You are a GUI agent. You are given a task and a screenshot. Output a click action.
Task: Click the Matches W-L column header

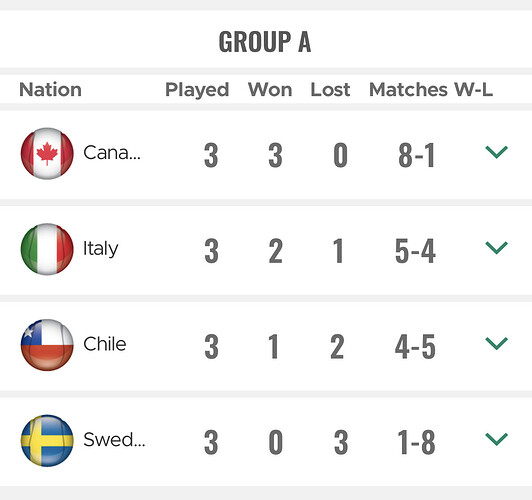[431, 90]
